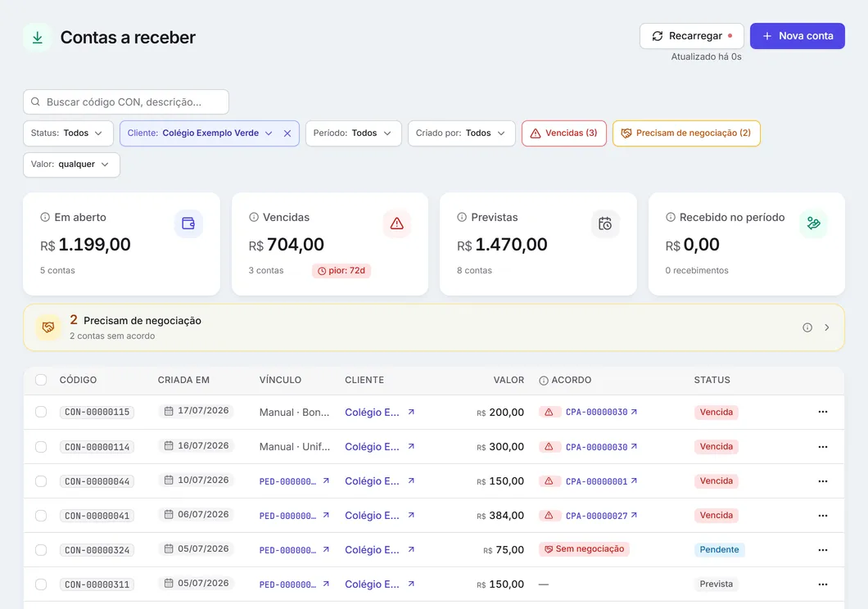Sort by STATUS column header
This screenshot has width=868, height=609.
712,380
